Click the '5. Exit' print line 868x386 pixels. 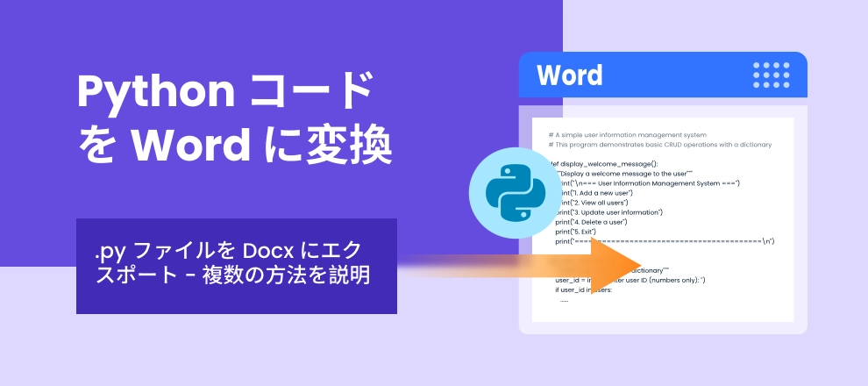(x=576, y=232)
